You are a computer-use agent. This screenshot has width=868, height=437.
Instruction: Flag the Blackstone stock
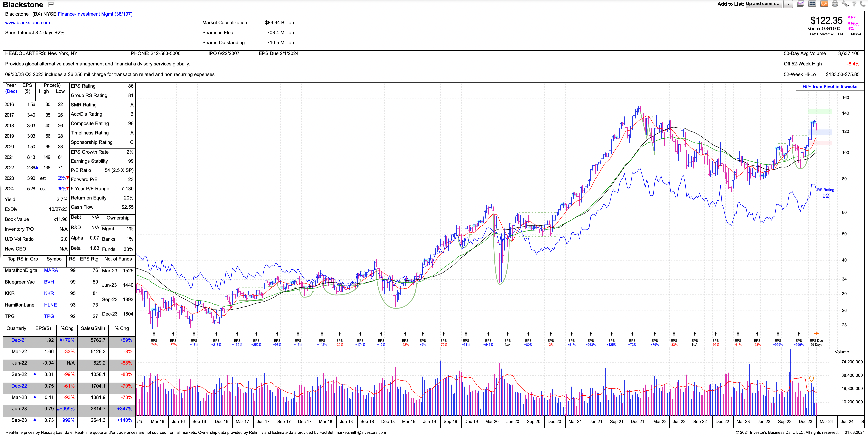pyautogui.click(x=51, y=4)
